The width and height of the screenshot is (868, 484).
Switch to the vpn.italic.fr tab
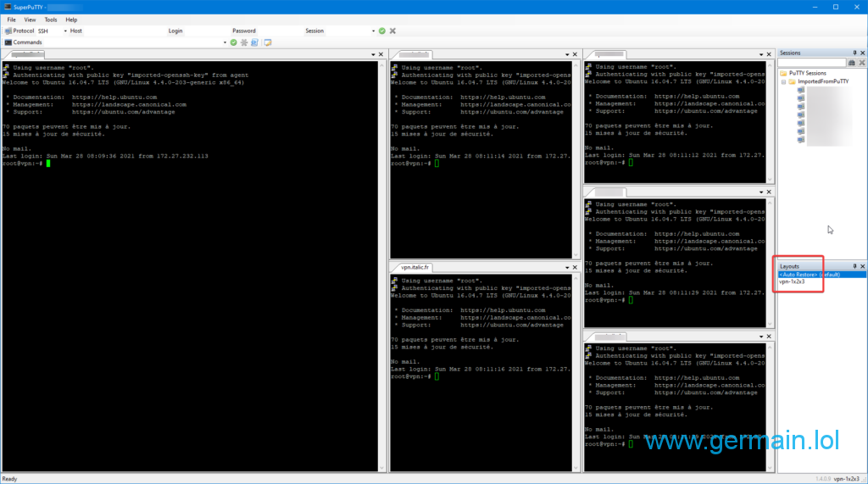[416, 267]
